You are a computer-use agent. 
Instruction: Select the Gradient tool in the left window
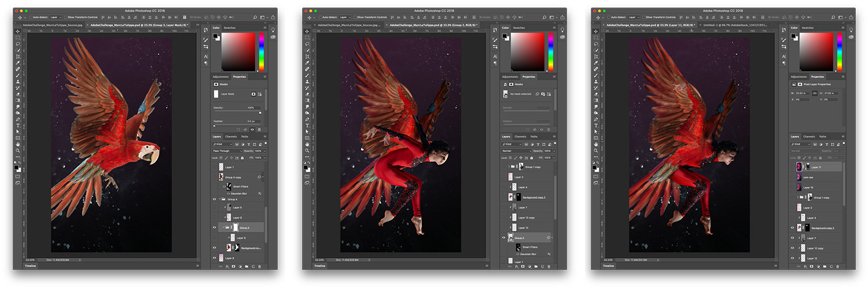pyautogui.click(x=17, y=100)
